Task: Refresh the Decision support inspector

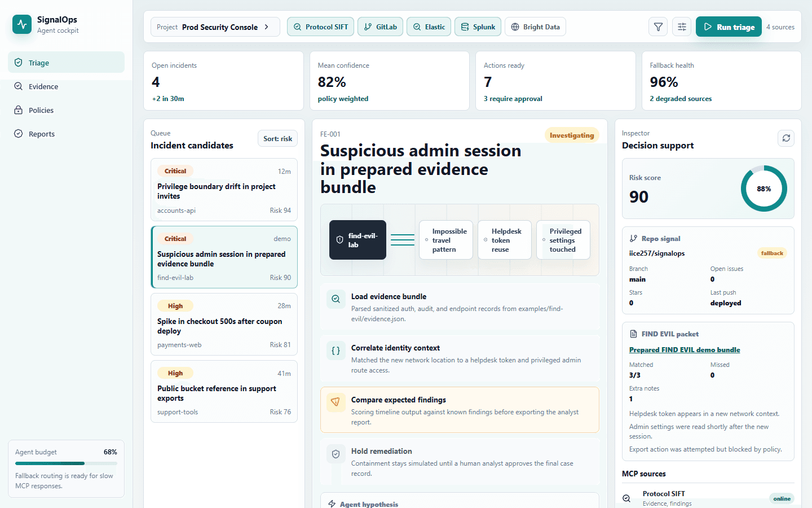Action: (x=786, y=138)
